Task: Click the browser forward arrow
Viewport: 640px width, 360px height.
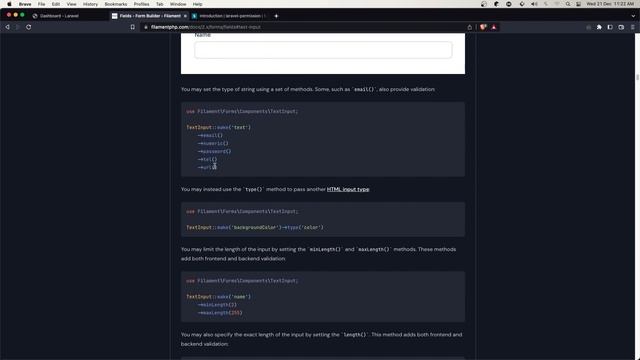Action: coord(18,27)
